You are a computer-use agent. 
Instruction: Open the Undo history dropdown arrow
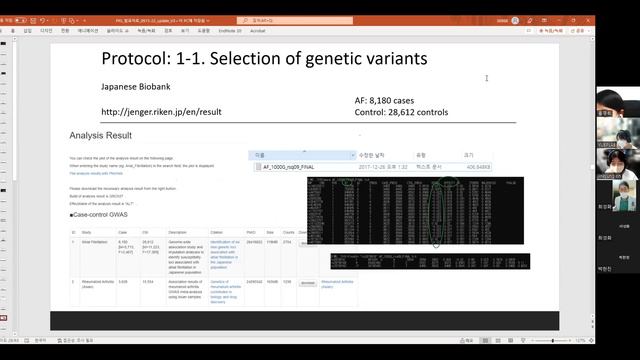tap(48, 20)
